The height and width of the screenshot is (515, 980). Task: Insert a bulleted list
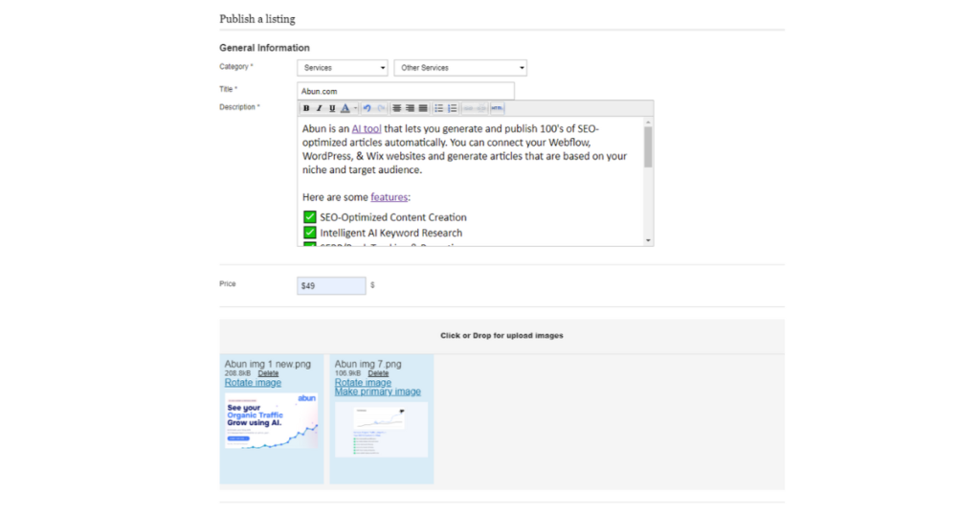pos(438,108)
